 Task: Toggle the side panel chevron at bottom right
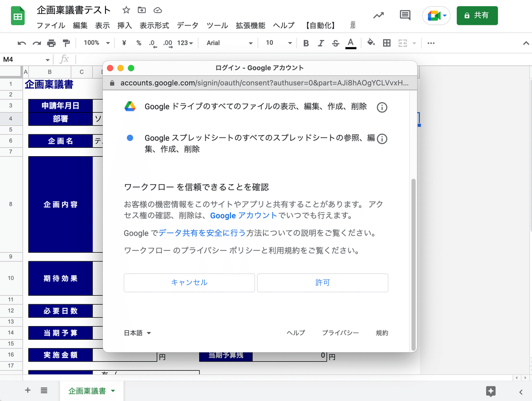pyautogui.click(x=520, y=391)
